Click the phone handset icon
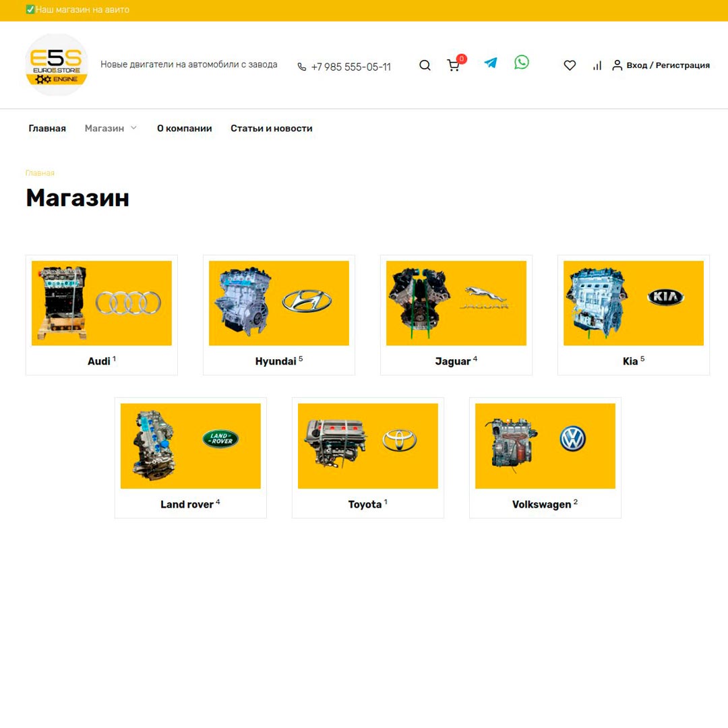 click(x=302, y=67)
